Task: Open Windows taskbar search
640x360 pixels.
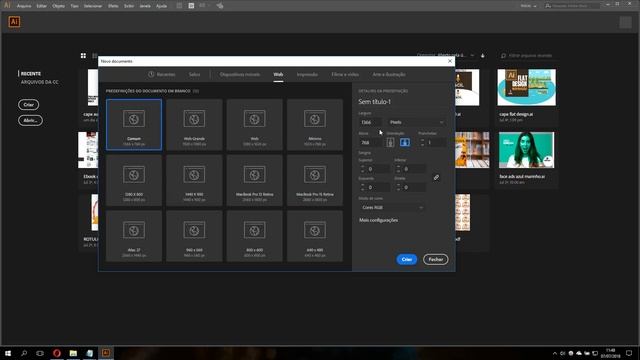Action: click(x=24, y=353)
